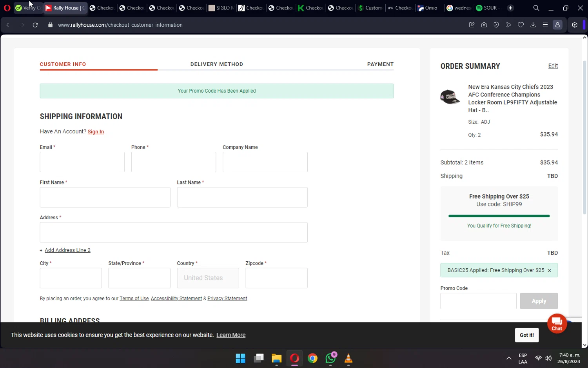
Task: Open the profile account icon
Action: 557,25
